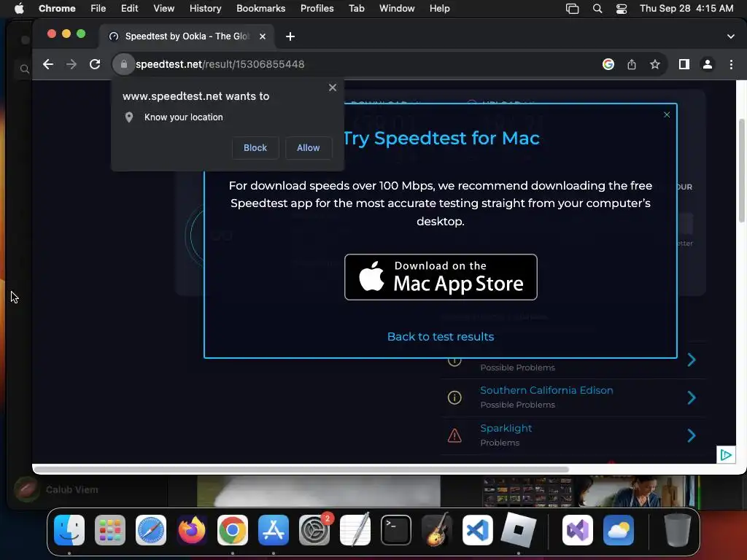Open Finder from the Dock
The width and height of the screenshot is (747, 560).
click(x=69, y=530)
